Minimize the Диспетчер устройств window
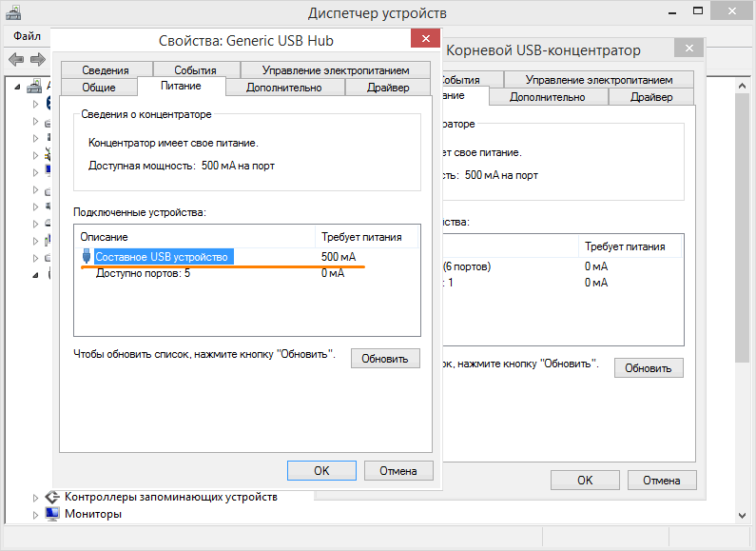This screenshot has width=756, height=551. [x=673, y=11]
